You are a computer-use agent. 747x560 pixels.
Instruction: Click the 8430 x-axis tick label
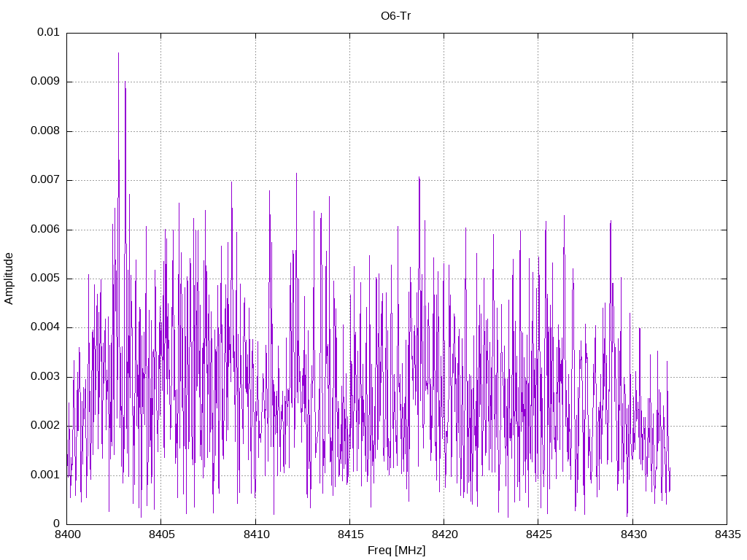[632, 534]
